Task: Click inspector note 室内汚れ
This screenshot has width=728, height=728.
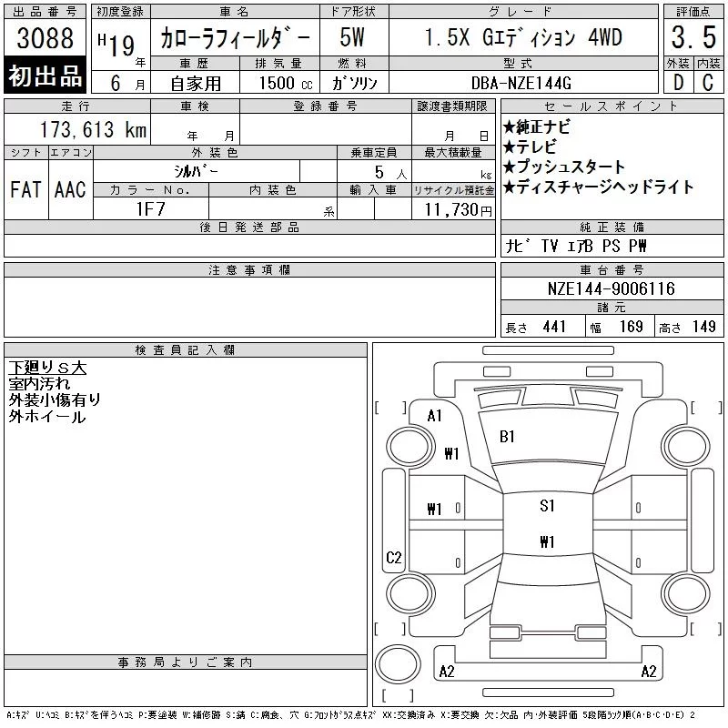Action: 39,383
